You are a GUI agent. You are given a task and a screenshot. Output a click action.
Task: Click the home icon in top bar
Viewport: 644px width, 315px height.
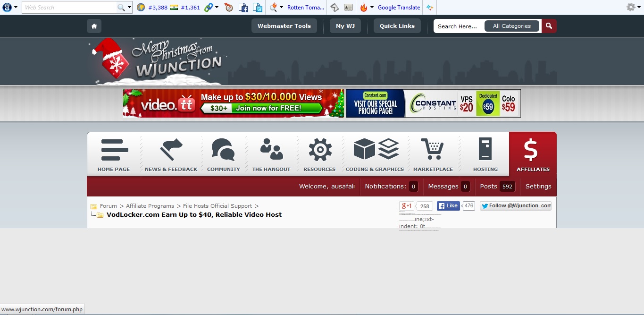(94, 26)
